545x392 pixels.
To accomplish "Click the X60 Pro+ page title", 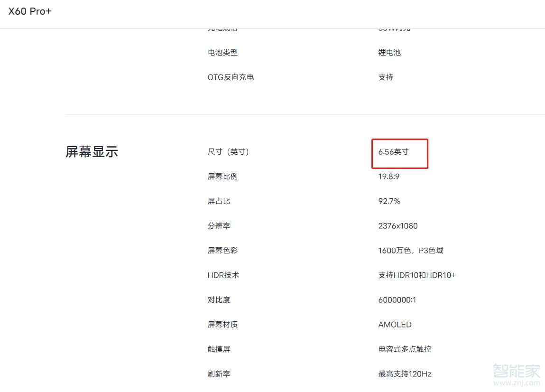I will 30,11.
